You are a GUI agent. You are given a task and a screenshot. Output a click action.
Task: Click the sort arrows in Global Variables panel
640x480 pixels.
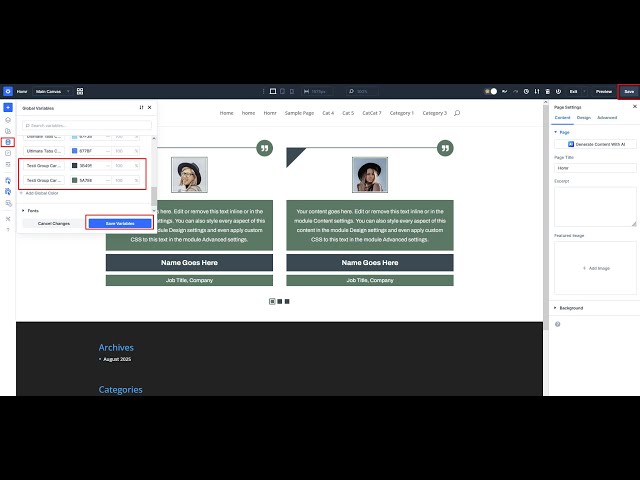click(141, 107)
